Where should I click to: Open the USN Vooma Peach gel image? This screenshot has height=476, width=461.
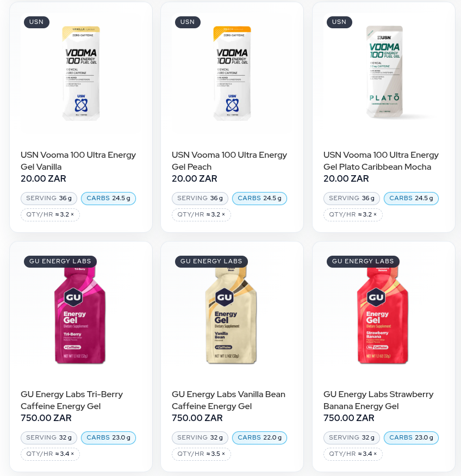point(232,73)
